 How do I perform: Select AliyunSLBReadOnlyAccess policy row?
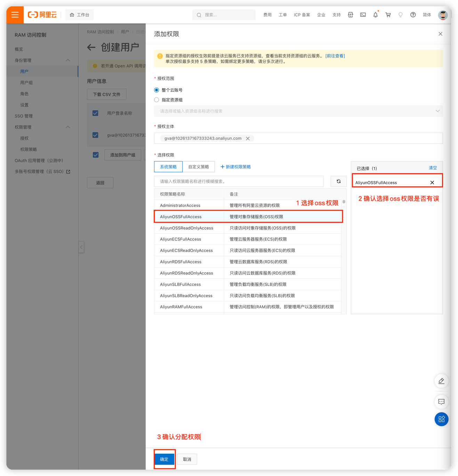(248, 295)
